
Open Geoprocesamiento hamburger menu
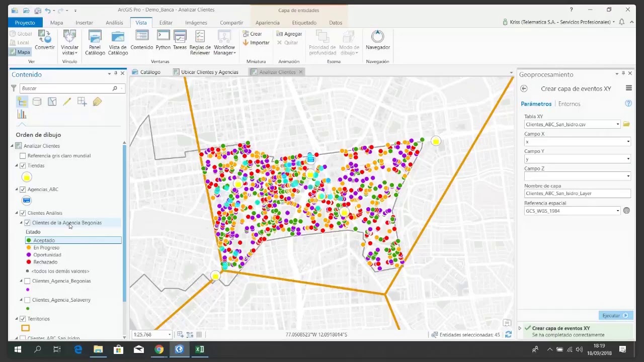coord(628,88)
